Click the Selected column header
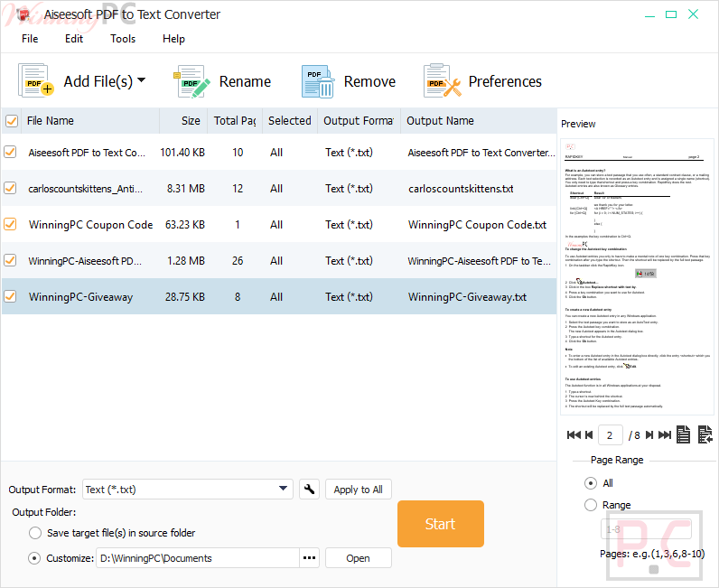The height and width of the screenshot is (588, 719). click(x=290, y=121)
